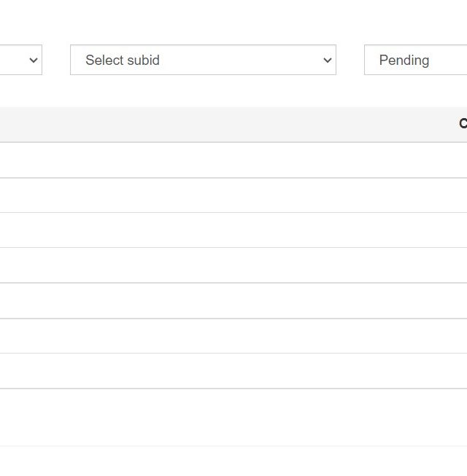Click the leftmost dropdown's chevron arrow
The height and width of the screenshot is (476, 467).
click(34, 60)
